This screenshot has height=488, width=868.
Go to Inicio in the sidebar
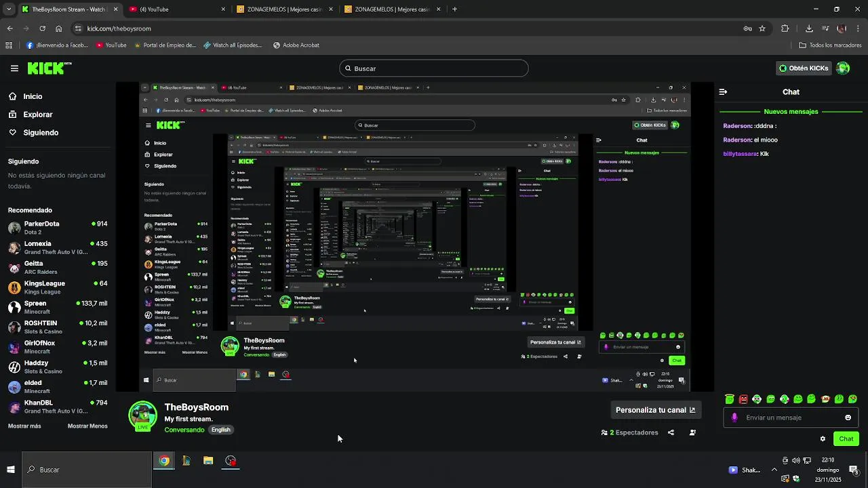tap(33, 96)
